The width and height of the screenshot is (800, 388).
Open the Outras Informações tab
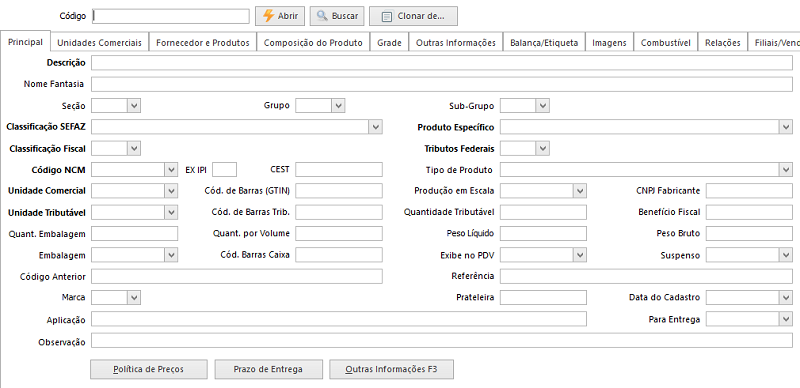tap(456, 43)
